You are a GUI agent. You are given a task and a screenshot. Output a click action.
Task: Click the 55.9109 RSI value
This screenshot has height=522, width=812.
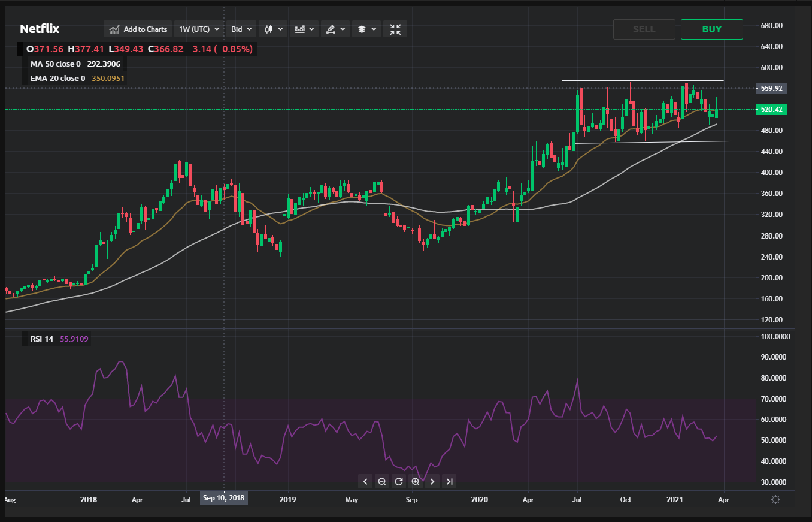75,339
